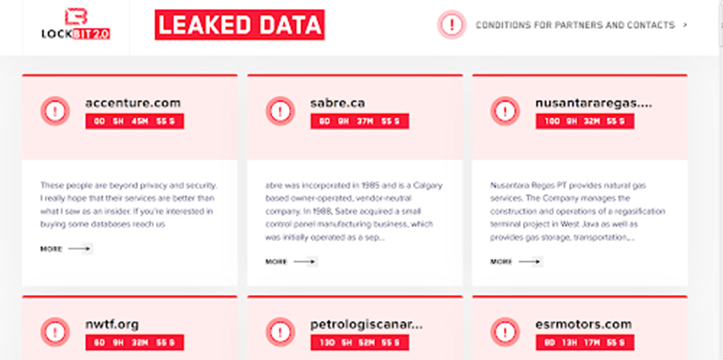Click the LEAKED DATA header banner
Image resolution: width=723 pixels, height=360 pixels.
pos(239,25)
